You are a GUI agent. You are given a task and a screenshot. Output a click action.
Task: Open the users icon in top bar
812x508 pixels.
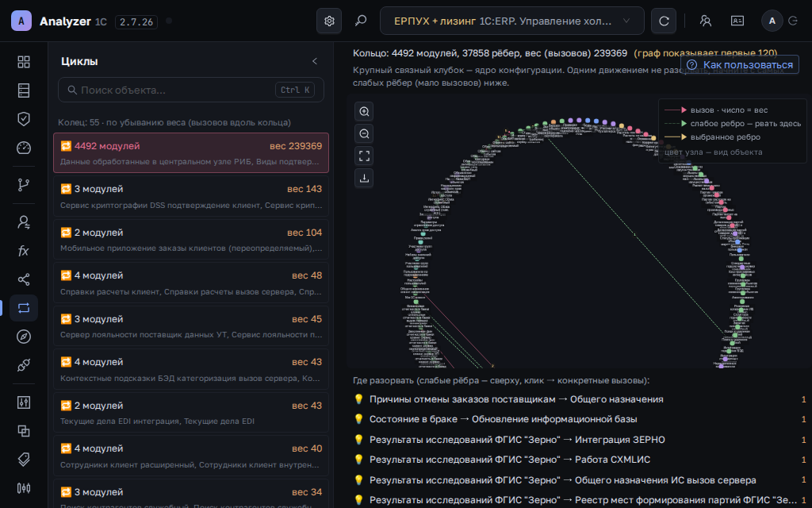705,21
